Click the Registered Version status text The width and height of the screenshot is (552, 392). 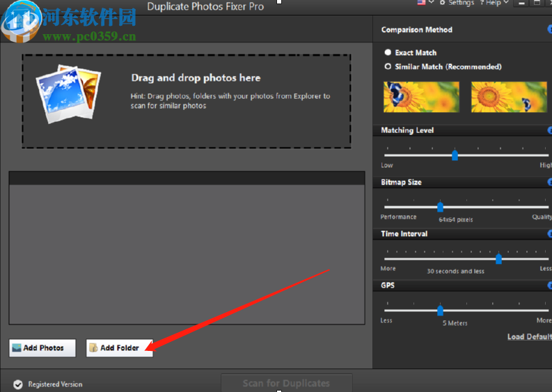(x=55, y=384)
